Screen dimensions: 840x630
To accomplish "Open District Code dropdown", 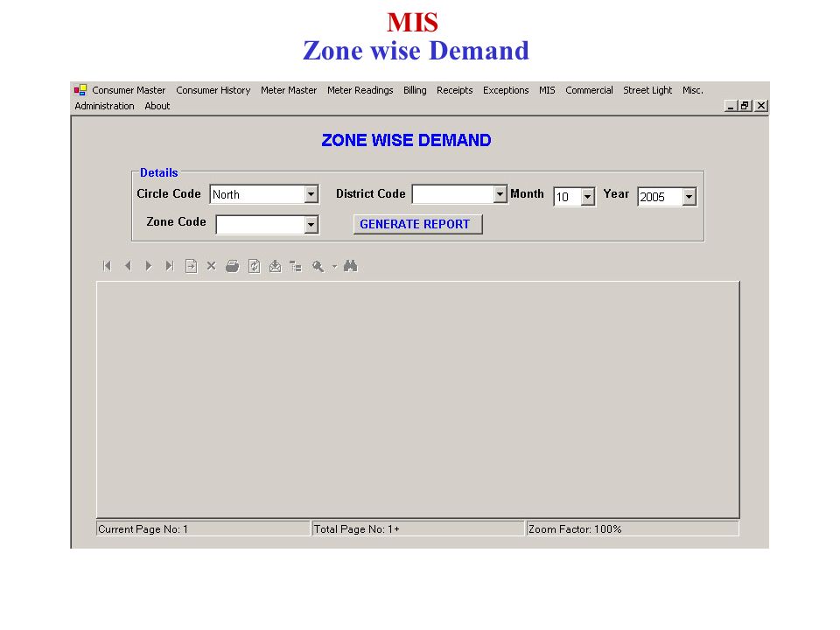I will tap(500, 194).
